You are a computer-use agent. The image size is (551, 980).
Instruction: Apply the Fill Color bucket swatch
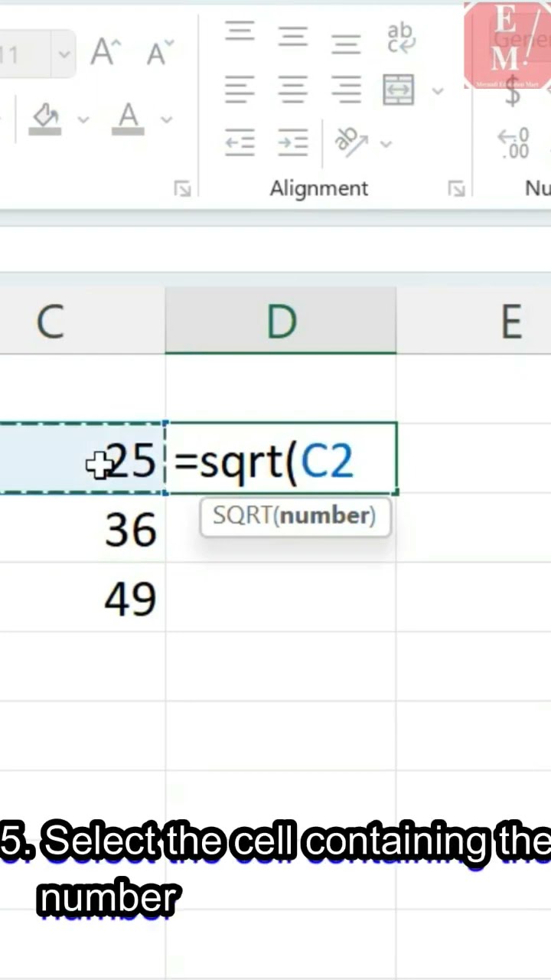pyautogui.click(x=46, y=119)
